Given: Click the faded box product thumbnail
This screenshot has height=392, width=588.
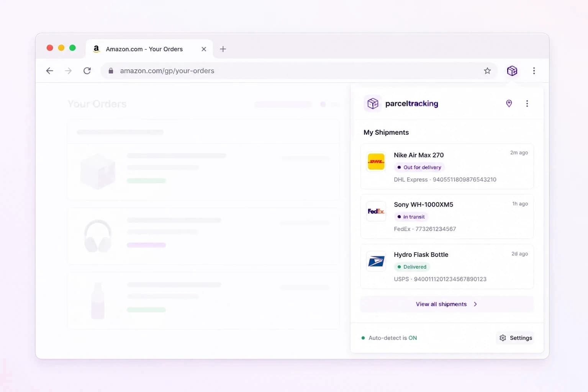Looking at the screenshot, I should point(98,171).
